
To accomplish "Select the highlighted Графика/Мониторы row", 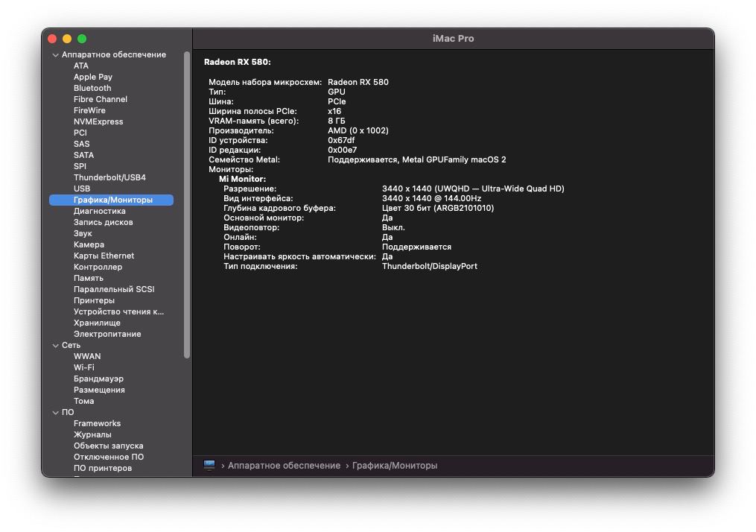I will coord(112,200).
